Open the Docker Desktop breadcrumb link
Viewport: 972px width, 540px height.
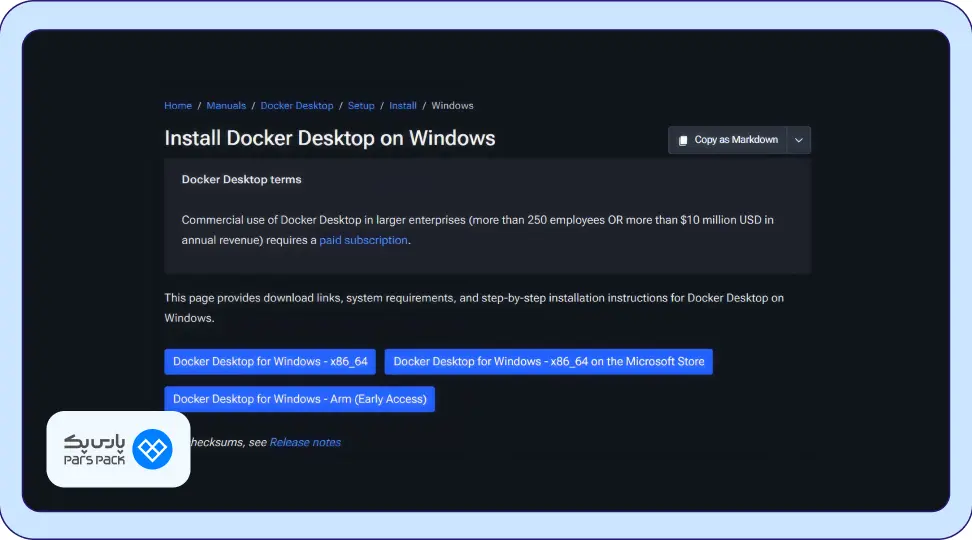[297, 106]
